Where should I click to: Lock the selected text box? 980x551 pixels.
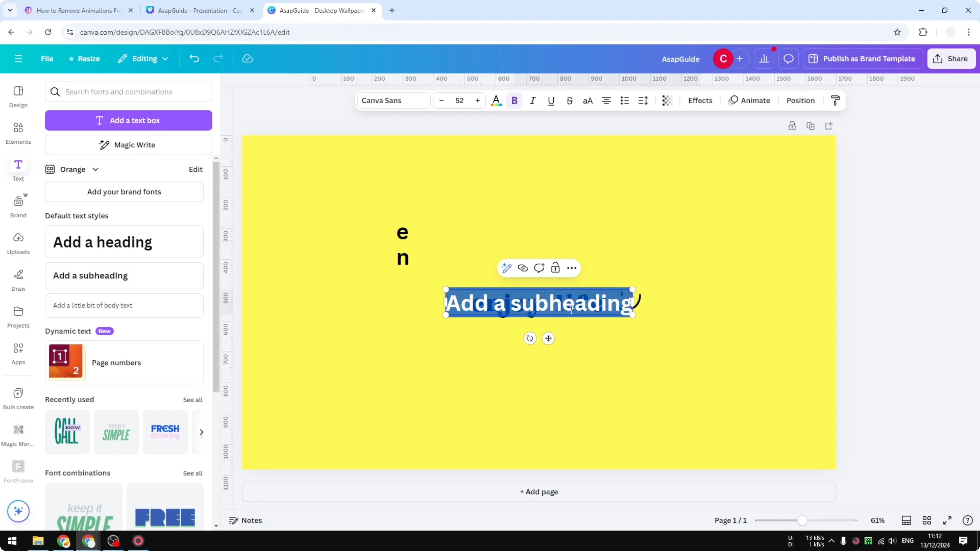556,268
